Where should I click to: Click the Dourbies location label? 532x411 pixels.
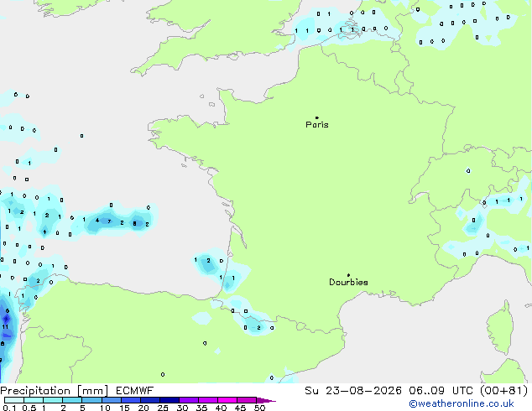click(x=348, y=282)
